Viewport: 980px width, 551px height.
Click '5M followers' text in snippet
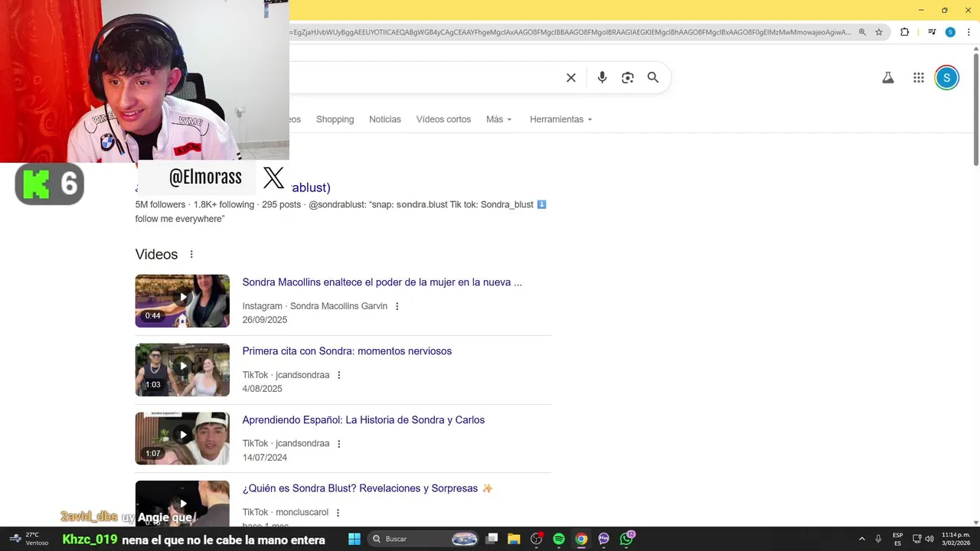[160, 205]
